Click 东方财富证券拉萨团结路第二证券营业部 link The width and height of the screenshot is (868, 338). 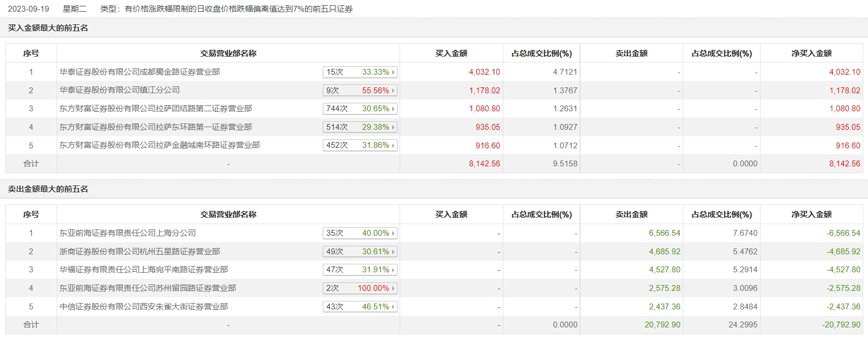(156, 109)
